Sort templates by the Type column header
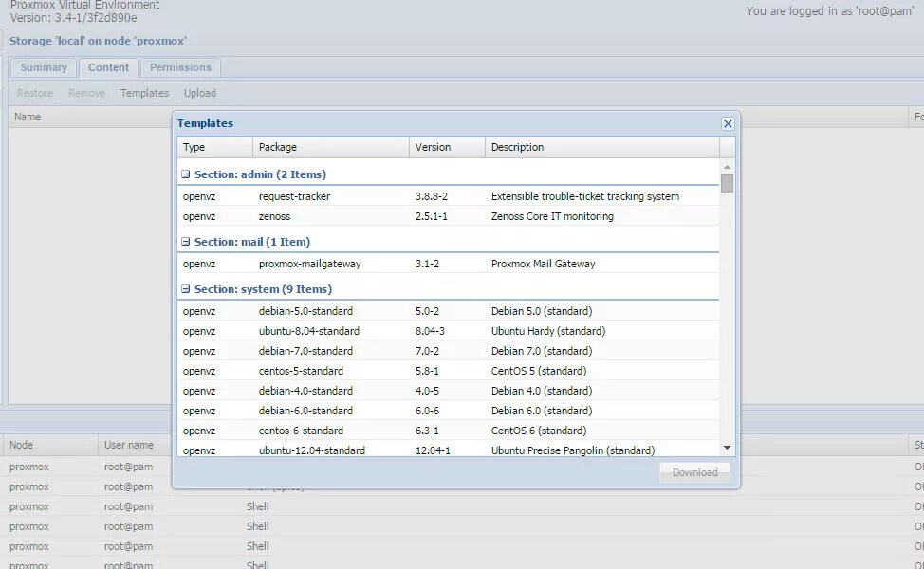This screenshot has width=924, height=569. (x=215, y=147)
